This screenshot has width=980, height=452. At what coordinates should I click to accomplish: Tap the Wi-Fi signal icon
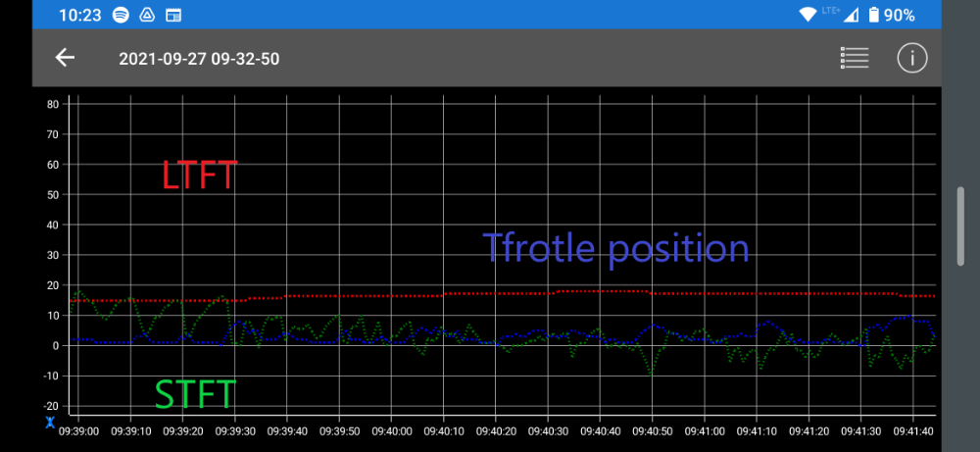808,15
